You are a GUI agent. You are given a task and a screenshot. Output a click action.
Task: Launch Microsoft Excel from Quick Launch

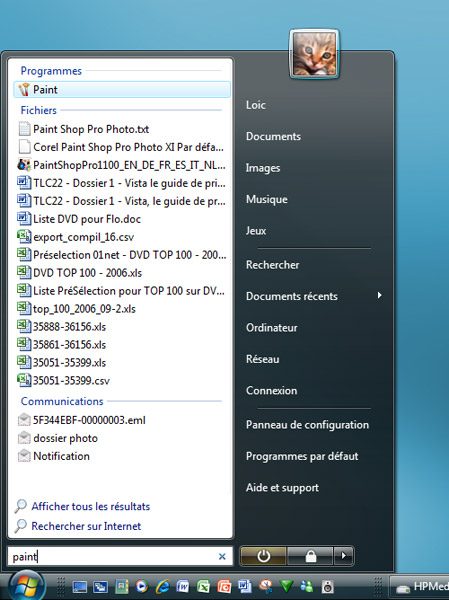(x=204, y=586)
